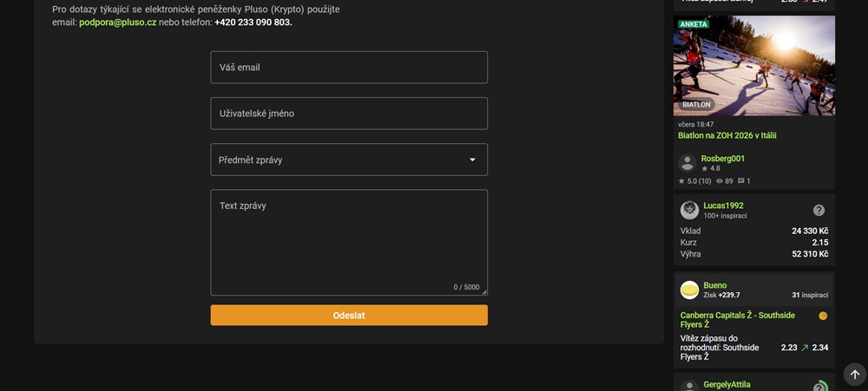
Task: Click Rosberg001's profile avatar
Action: (x=687, y=163)
